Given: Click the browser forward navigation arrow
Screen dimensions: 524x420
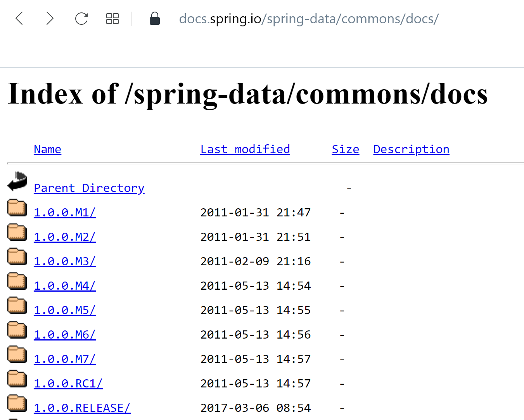Looking at the screenshot, I should coord(50,18).
